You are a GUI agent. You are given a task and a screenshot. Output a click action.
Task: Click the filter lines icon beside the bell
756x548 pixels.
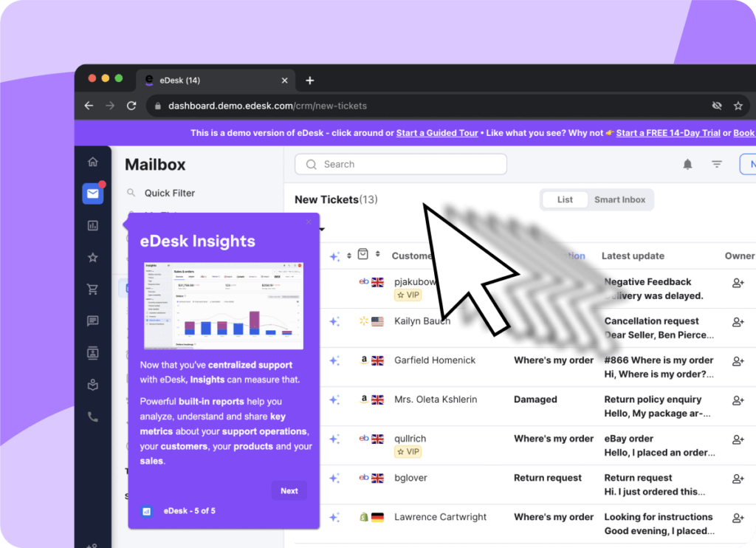coord(717,164)
